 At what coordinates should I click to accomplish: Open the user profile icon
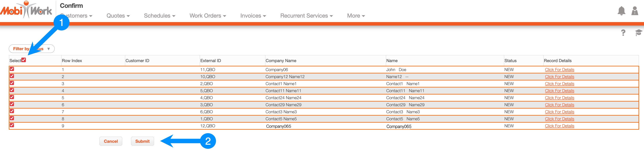(x=634, y=11)
